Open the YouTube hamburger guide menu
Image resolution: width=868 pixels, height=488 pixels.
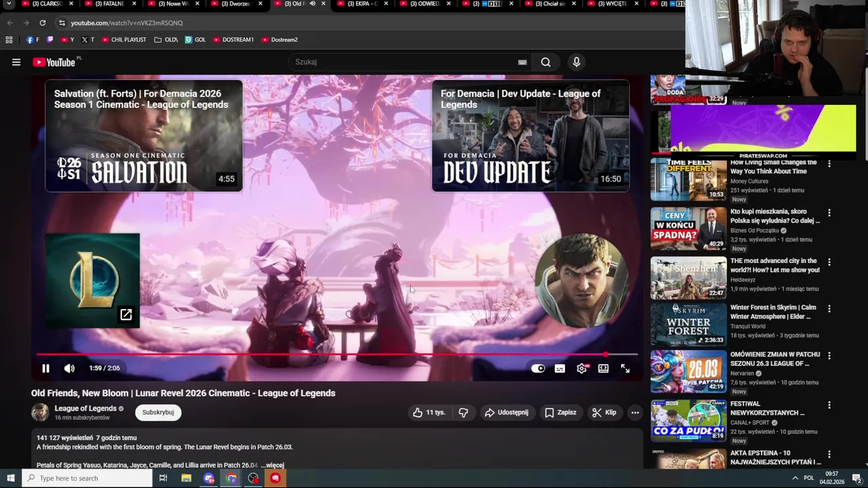[x=16, y=62]
